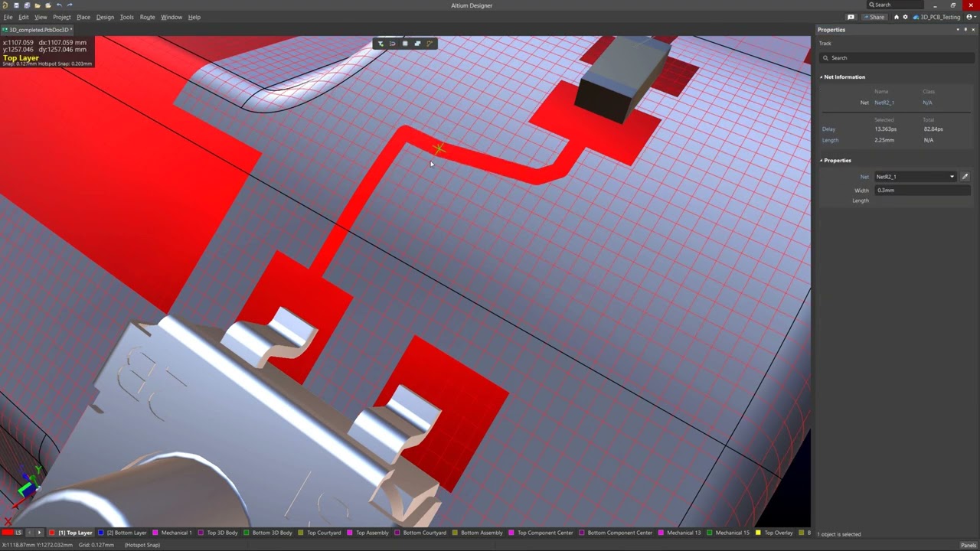Screen dimensions: 980x551
Task: Click the pencil icon beside Net dropdown
Action: (x=965, y=177)
